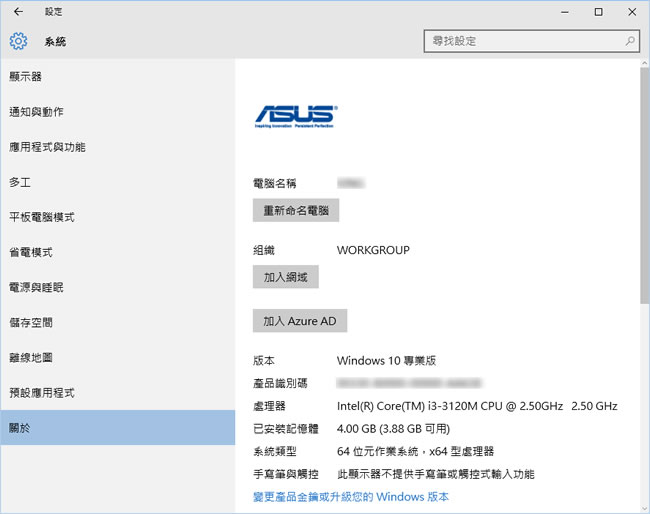Click the Windows 10 專業版 edition text

click(x=386, y=361)
